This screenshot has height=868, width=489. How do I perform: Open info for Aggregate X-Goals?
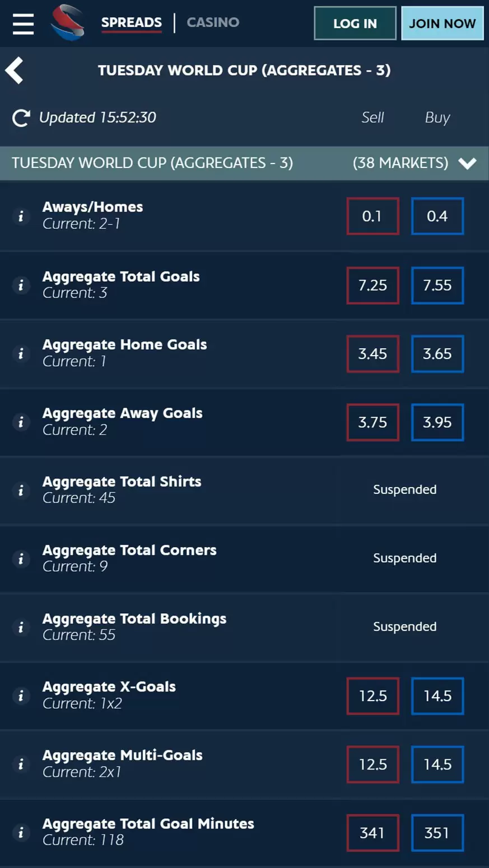21,696
